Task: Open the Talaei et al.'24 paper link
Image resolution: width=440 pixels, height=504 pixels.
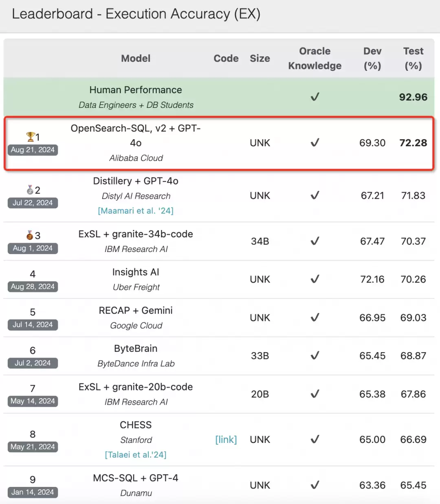Action: pyautogui.click(x=136, y=454)
